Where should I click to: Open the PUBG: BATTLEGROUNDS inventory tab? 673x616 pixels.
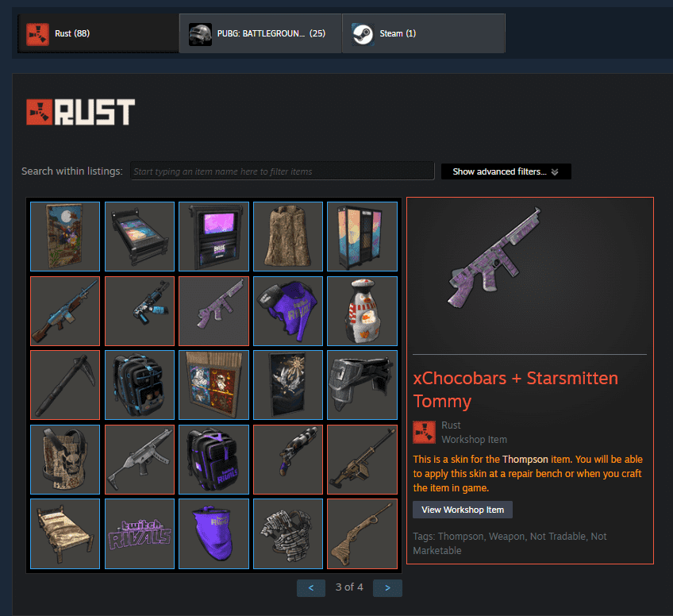[260, 33]
